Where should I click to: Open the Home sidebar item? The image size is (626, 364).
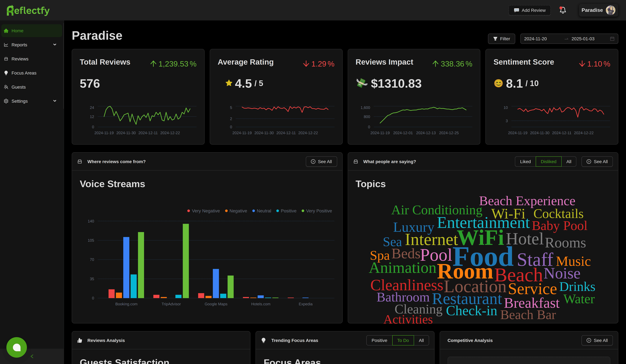(17, 31)
